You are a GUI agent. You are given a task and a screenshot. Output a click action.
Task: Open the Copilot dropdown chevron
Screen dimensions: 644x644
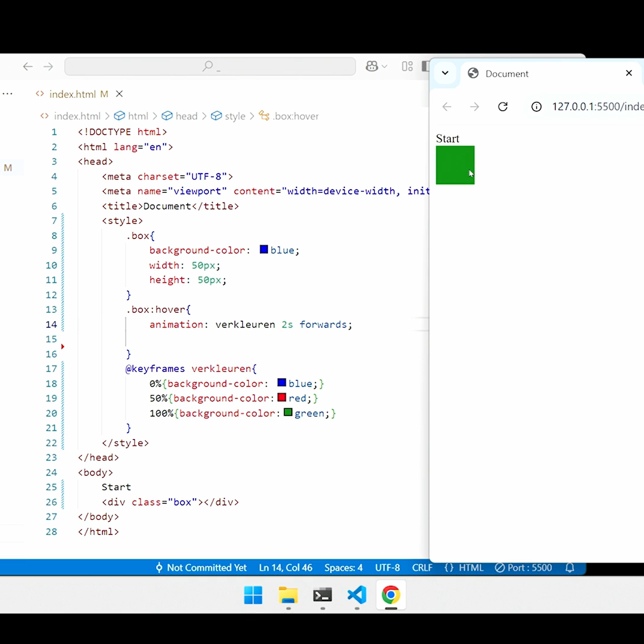tap(384, 67)
